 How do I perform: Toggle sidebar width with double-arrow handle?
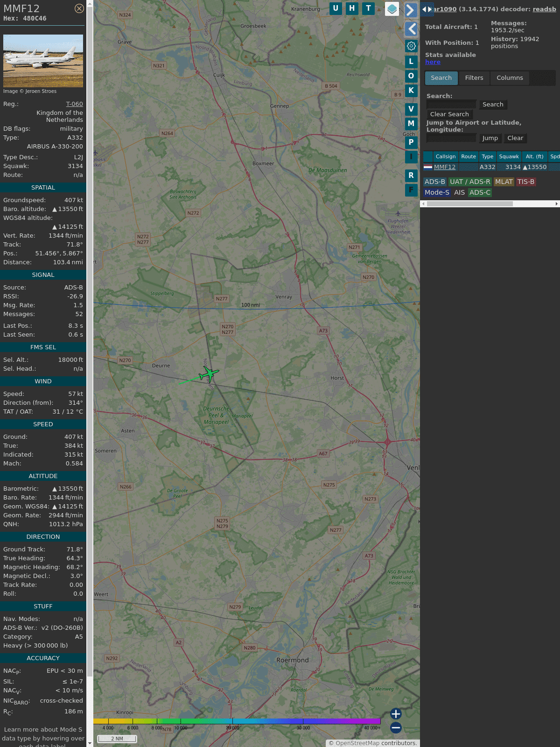point(427,9)
